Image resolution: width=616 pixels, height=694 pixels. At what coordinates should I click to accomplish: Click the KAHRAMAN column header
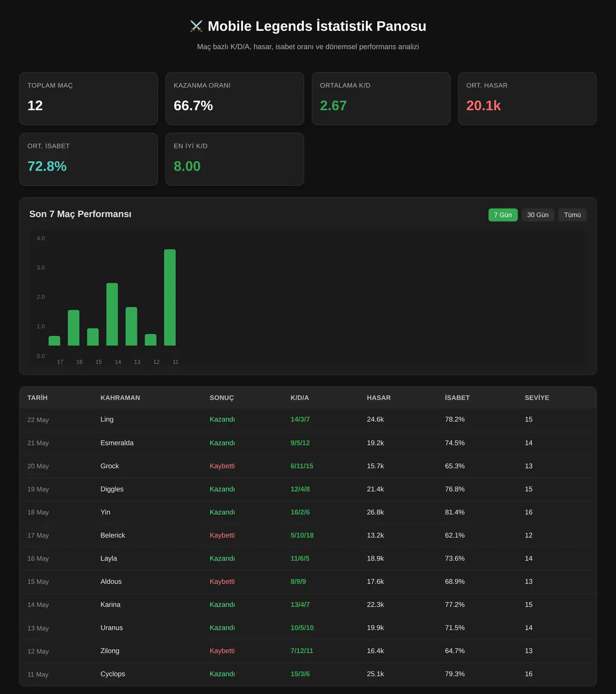pos(120,398)
